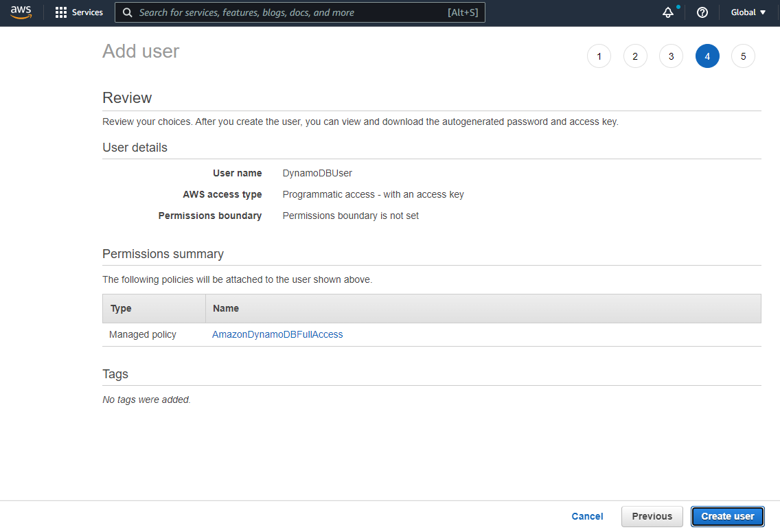Click the Tags heading
This screenshot has width=780, height=532.
(115, 374)
